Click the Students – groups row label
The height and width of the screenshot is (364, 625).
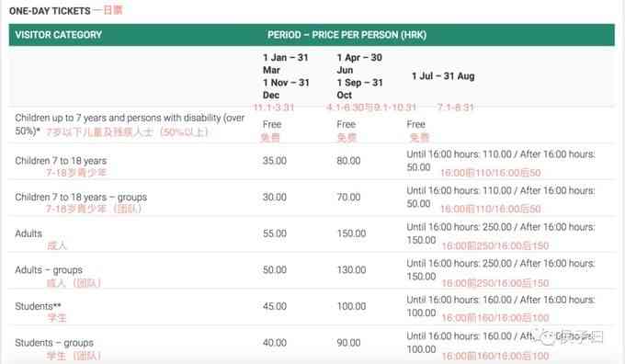[54, 343]
